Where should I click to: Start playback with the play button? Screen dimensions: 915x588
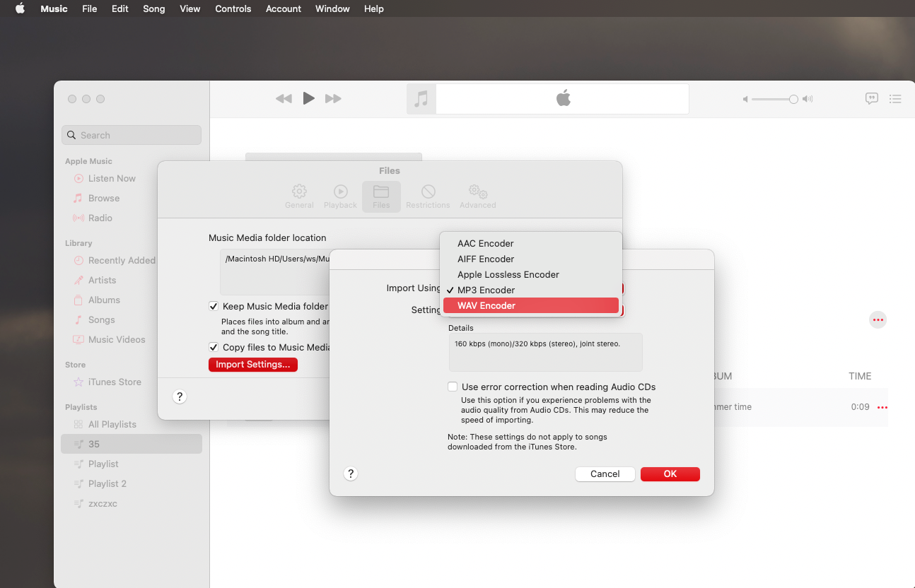(308, 98)
